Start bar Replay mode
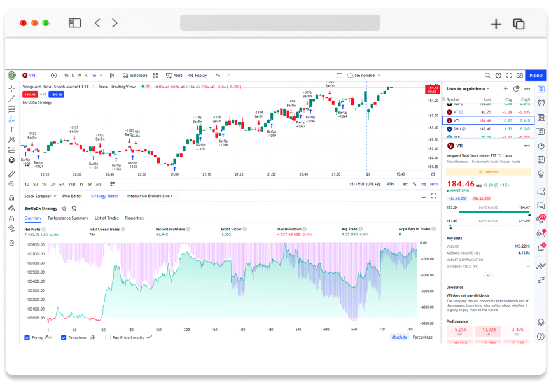551x392 pixels. [196, 75]
